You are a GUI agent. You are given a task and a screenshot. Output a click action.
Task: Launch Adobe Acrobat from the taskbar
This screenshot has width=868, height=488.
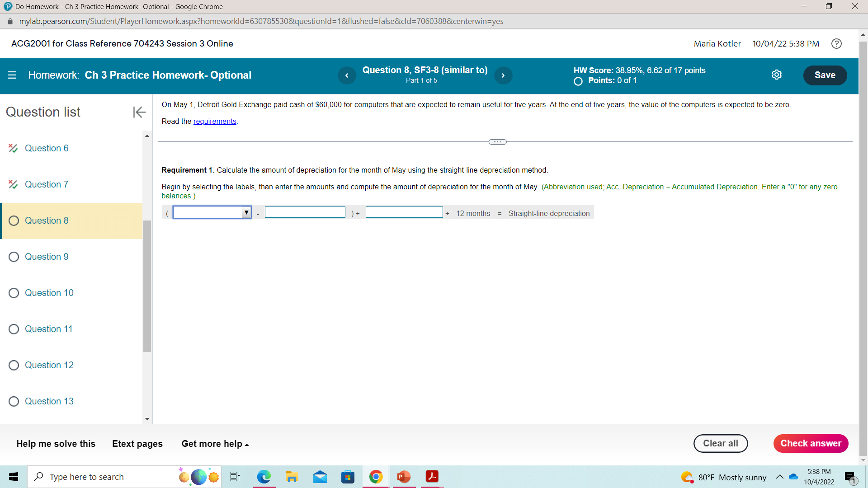coord(432,477)
